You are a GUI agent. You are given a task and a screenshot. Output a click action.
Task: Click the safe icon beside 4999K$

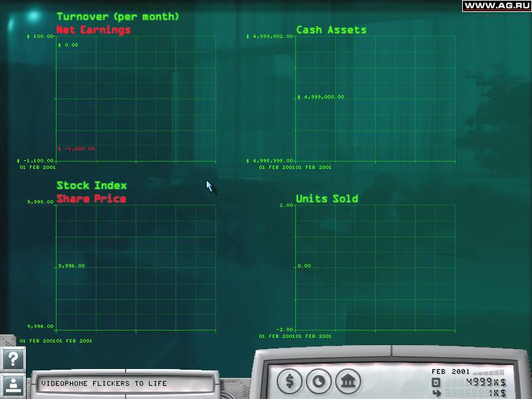436,383
